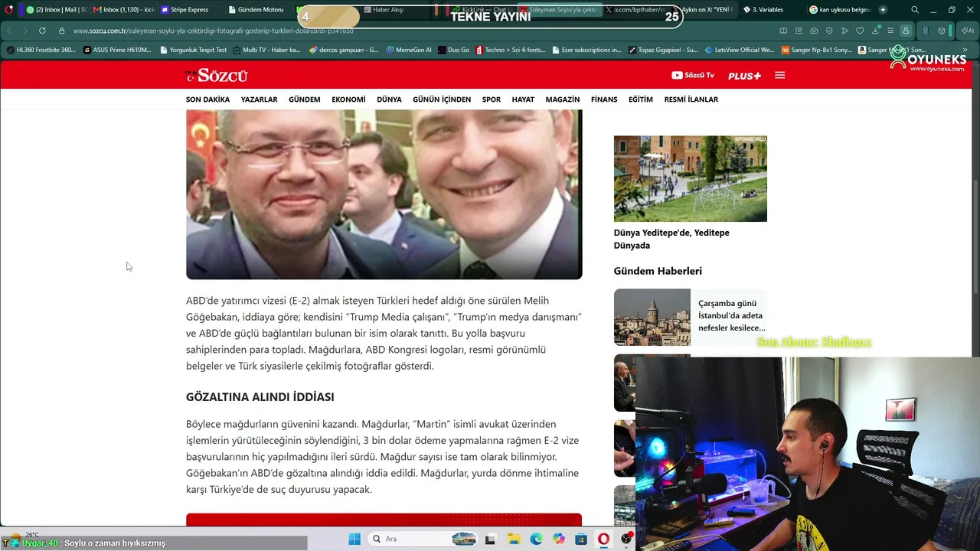Open the Opera main menu icon
980x551 pixels.
9,10
